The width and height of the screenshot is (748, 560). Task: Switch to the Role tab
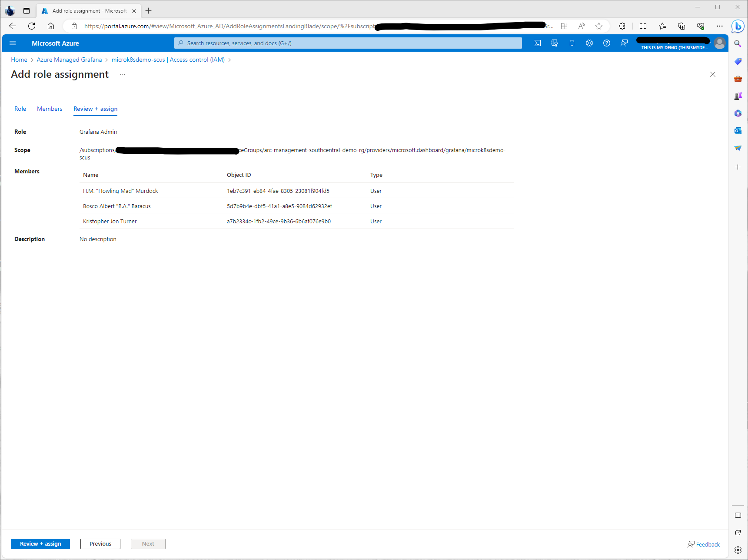point(20,109)
